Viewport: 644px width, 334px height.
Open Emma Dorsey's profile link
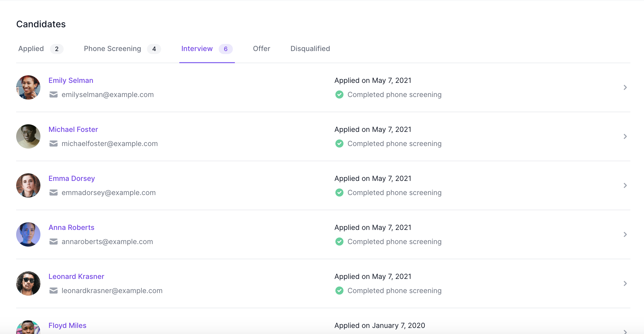72,178
